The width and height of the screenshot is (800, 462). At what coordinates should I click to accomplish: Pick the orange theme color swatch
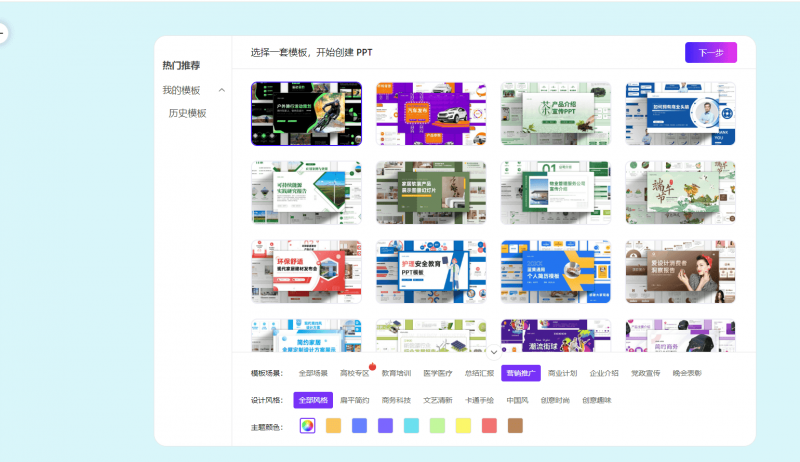pos(333,426)
